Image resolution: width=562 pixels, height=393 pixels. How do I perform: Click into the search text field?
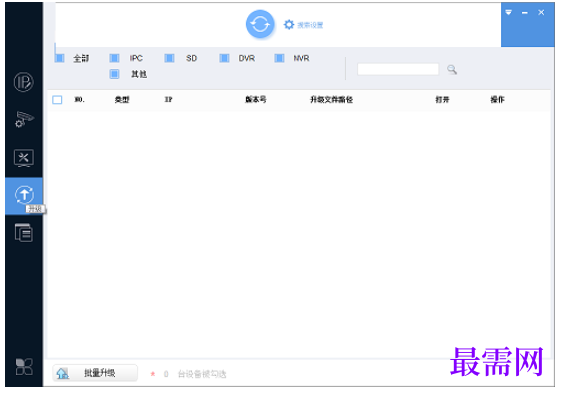[398, 69]
